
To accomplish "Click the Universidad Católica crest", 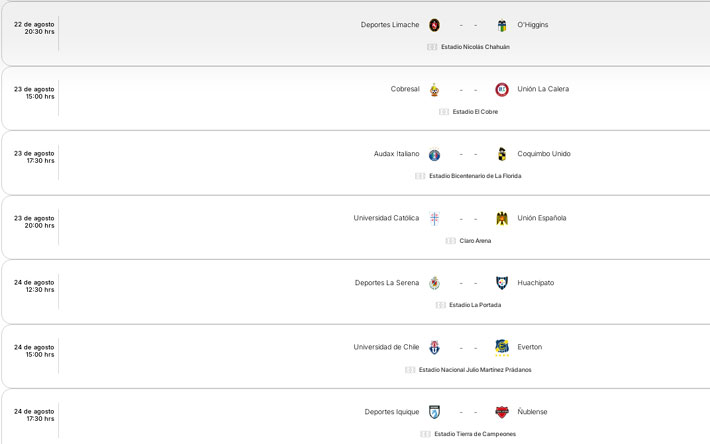I will 434,218.
